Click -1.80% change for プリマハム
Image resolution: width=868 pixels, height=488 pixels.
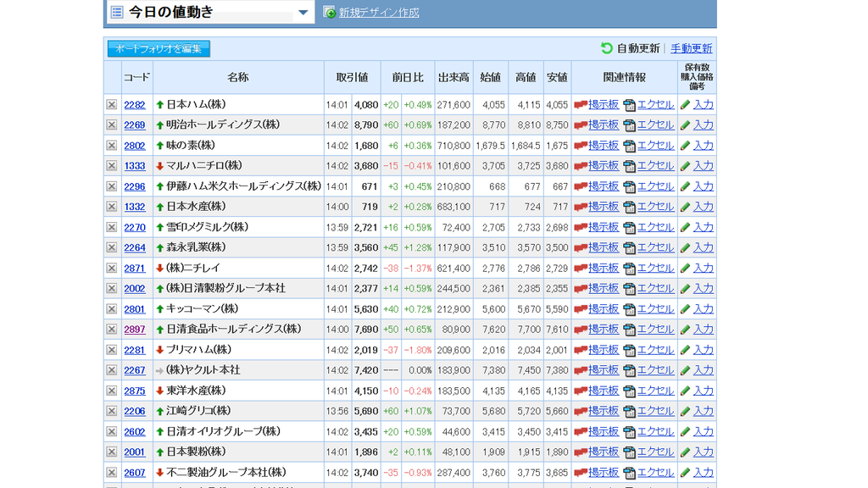click(x=417, y=350)
